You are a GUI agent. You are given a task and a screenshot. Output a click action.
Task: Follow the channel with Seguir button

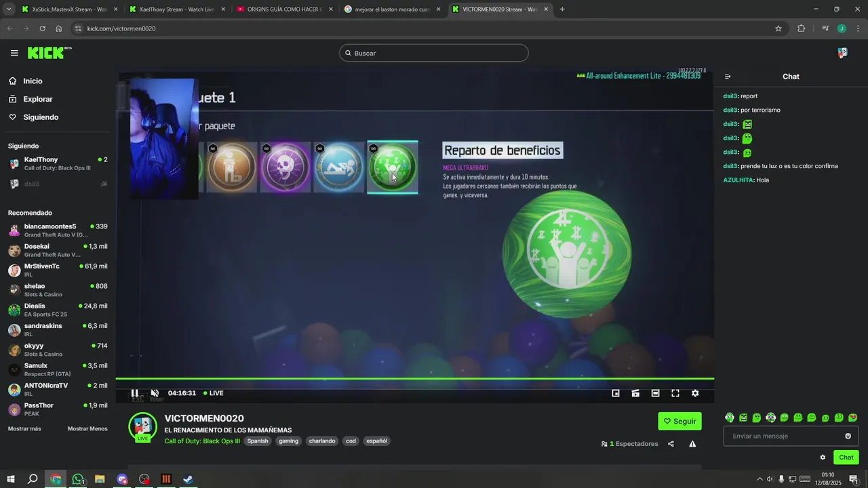(679, 421)
